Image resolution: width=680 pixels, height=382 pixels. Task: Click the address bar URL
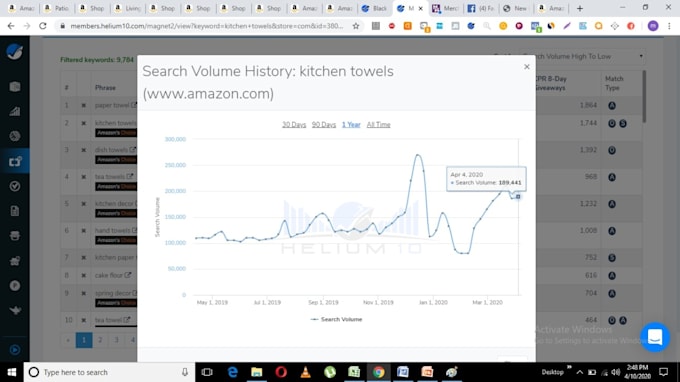pyautogui.click(x=206, y=26)
